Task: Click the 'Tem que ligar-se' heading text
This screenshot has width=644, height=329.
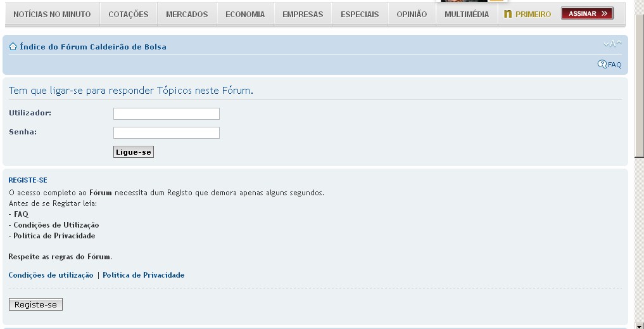Action: (x=131, y=91)
